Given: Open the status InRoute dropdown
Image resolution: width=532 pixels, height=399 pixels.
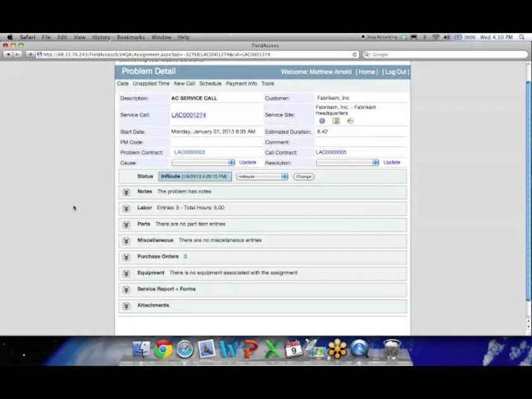Looking at the screenshot, I should (262, 177).
